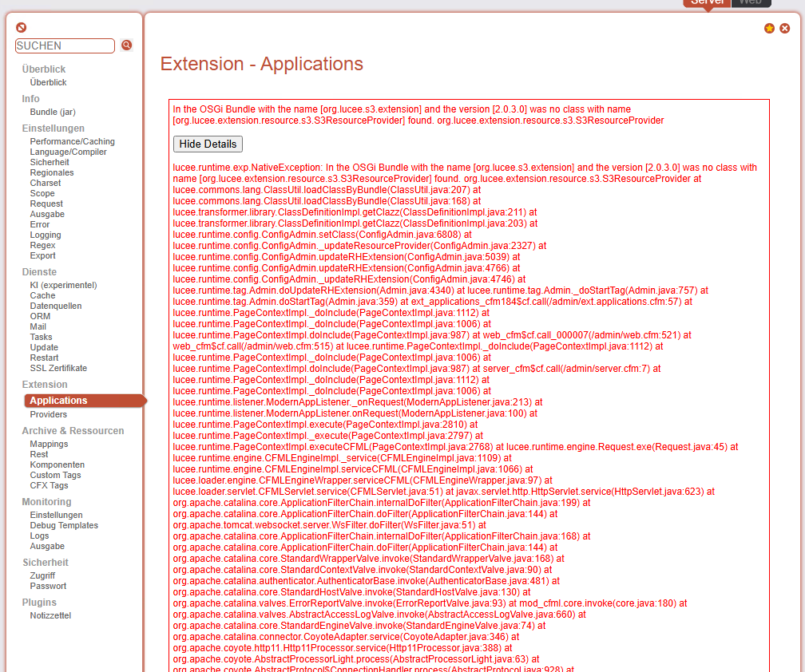The height and width of the screenshot is (672, 805).
Task: Click the logout/block icon above the search box
Action: coord(22,27)
